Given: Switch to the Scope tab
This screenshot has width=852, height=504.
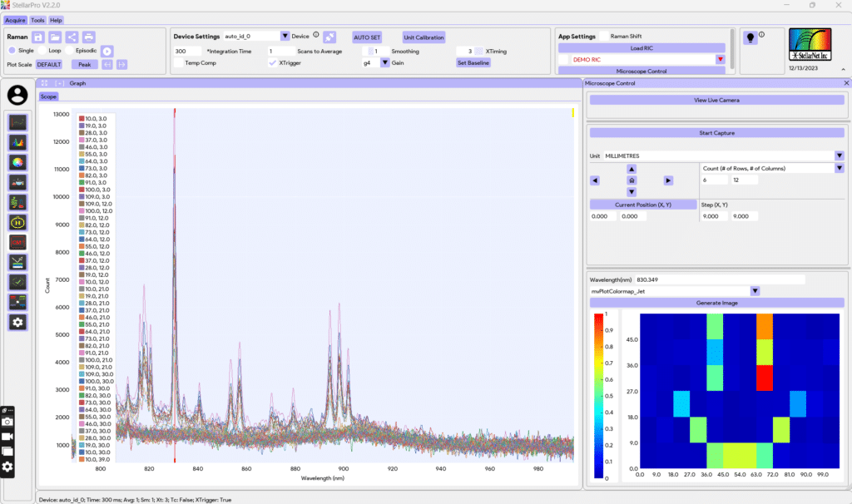Looking at the screenshot, I should [49, 96].
